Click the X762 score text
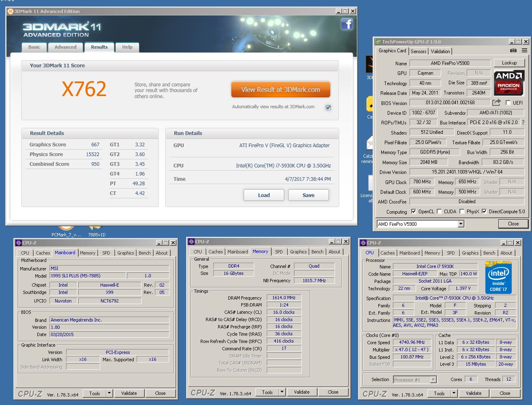The height and width of the screenshot is (405, 532). tap(84, 89)
